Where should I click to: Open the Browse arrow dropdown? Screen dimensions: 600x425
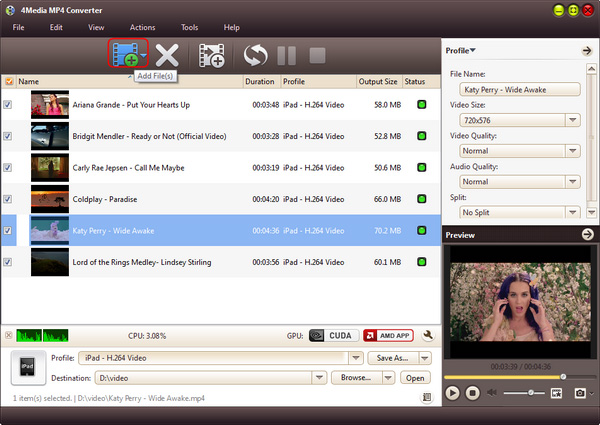[388, 378]
